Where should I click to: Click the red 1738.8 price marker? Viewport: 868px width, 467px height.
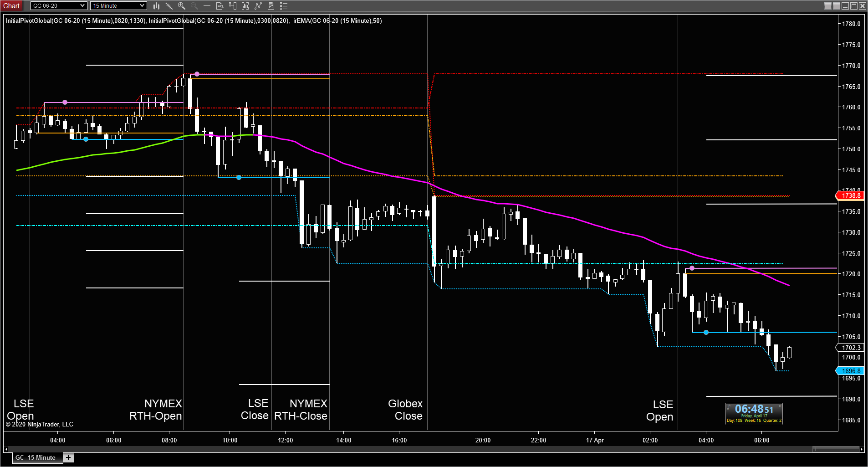(850, 195)
